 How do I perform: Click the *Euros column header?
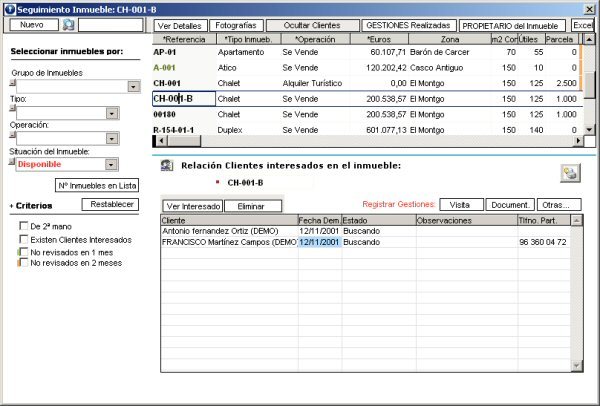click(379, 39)
